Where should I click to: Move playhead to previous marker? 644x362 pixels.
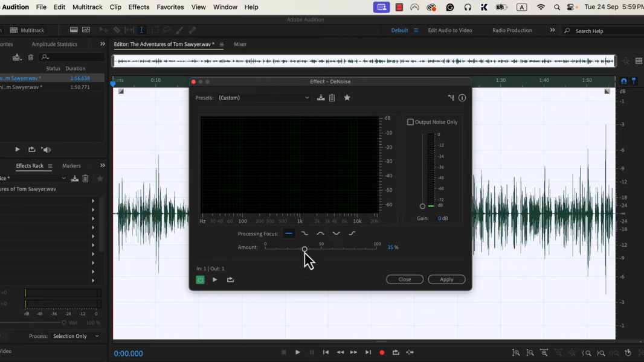click(x=326, y=352)
